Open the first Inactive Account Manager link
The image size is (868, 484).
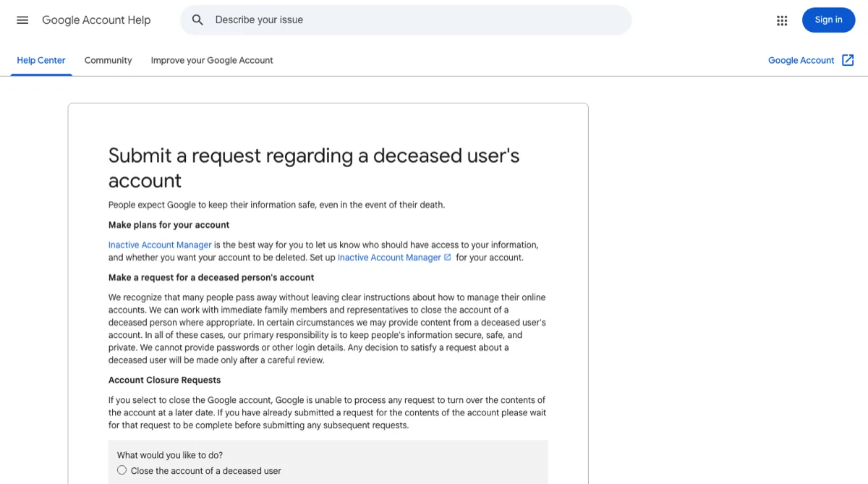click(x=160, y=245)
